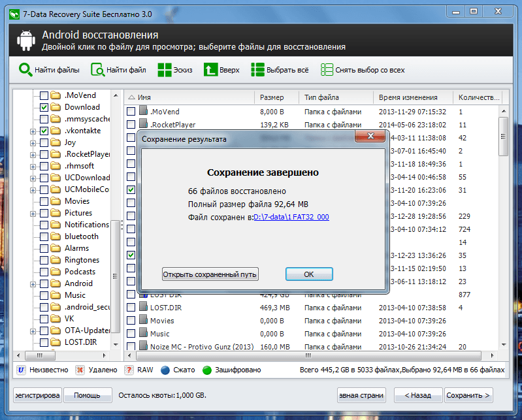Click the .MoVend folder icon in file list
Image resolution: width=522 pixels, height=420 pixels.
144,111
